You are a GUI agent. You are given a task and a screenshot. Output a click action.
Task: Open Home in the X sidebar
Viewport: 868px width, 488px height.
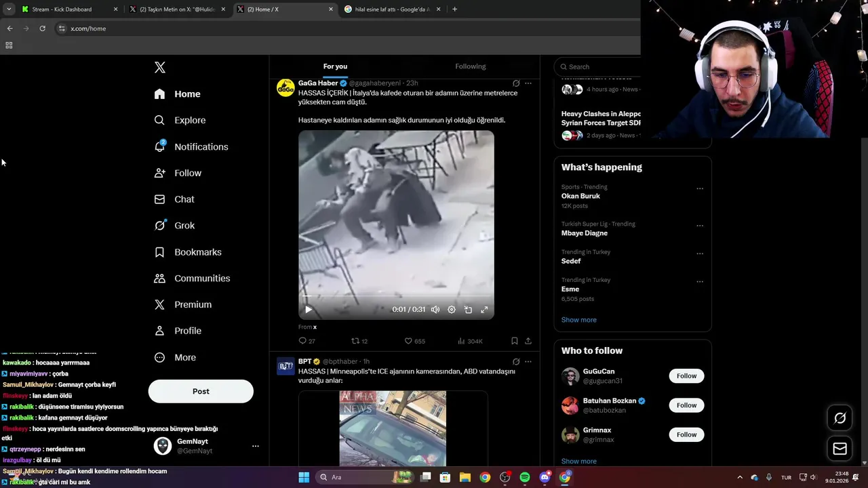[x=177, y=94]
